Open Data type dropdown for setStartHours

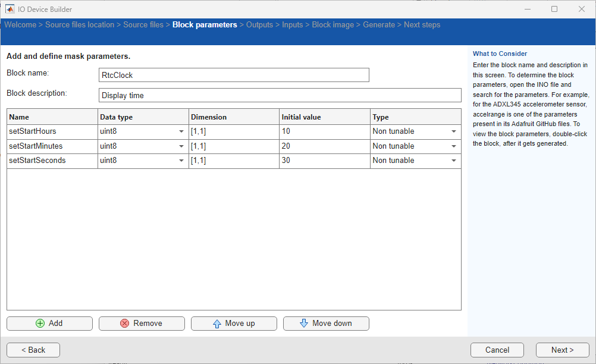point(181,131)
